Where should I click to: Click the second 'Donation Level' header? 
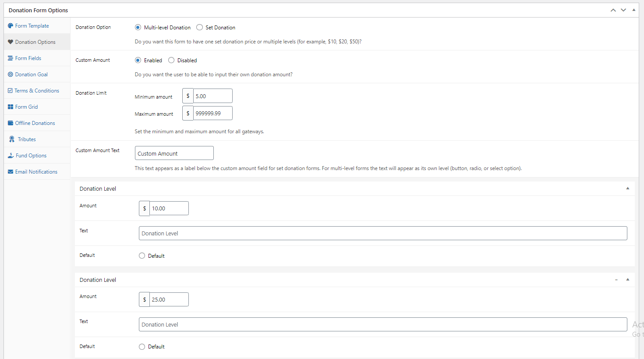98,280
